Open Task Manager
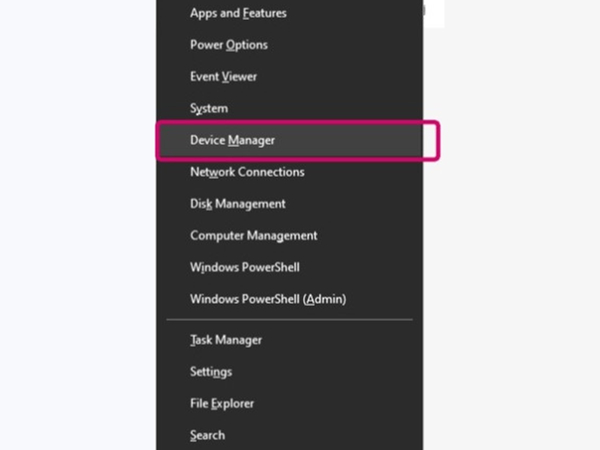The height and width of the screenshot is (450, 600). tap(290, 340)
